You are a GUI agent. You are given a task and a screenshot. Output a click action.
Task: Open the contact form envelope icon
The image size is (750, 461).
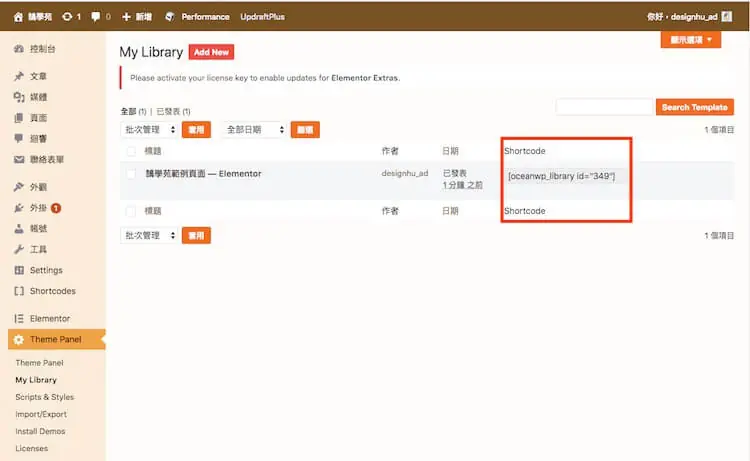tap(19, 159)
